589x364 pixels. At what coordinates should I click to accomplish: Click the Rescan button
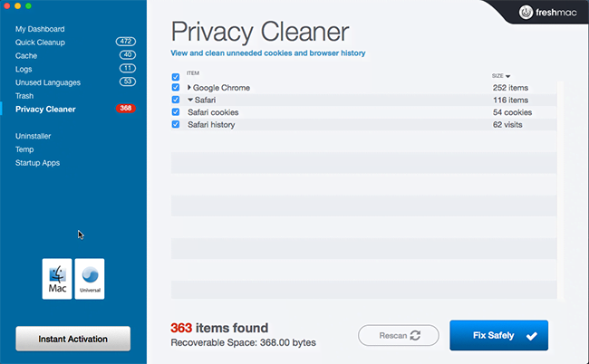coord(399,335)
